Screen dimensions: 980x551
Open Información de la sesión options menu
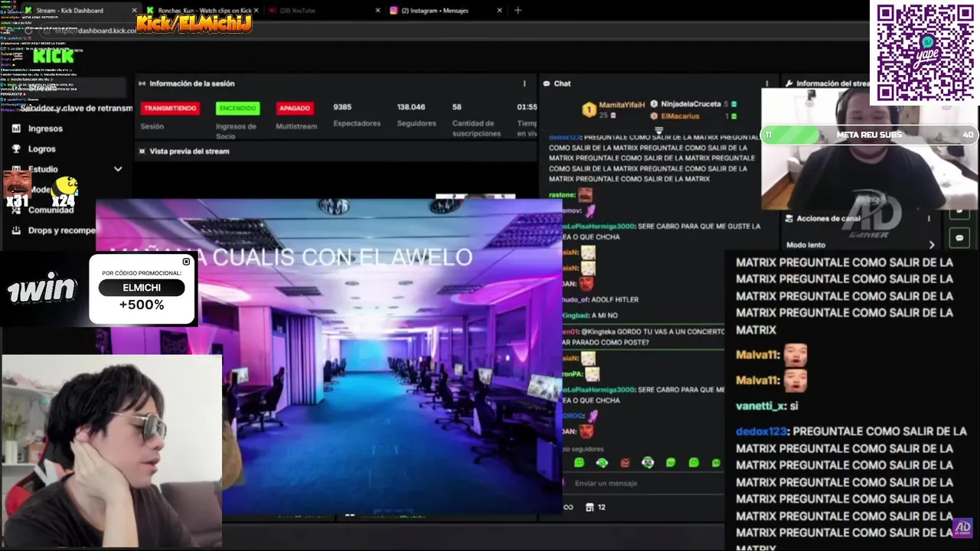pyautogui.click(x=524, y=83)
